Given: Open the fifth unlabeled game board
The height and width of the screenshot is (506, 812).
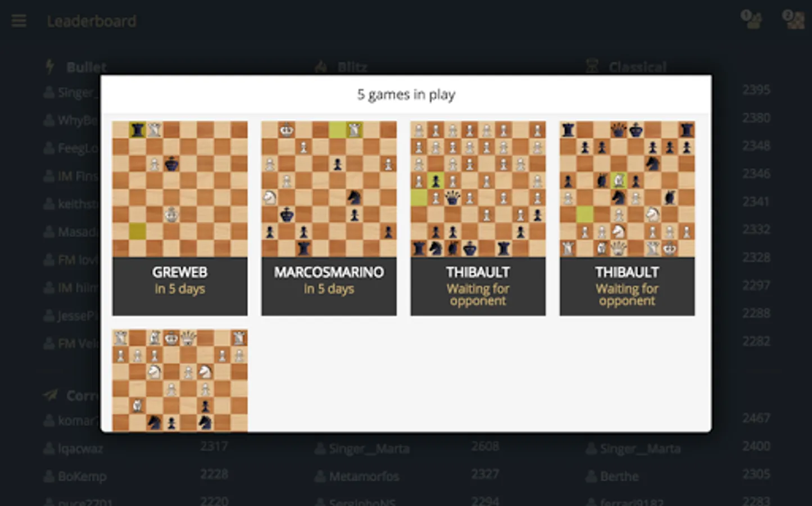Looking at the screenshot, I should click(180, 381).
